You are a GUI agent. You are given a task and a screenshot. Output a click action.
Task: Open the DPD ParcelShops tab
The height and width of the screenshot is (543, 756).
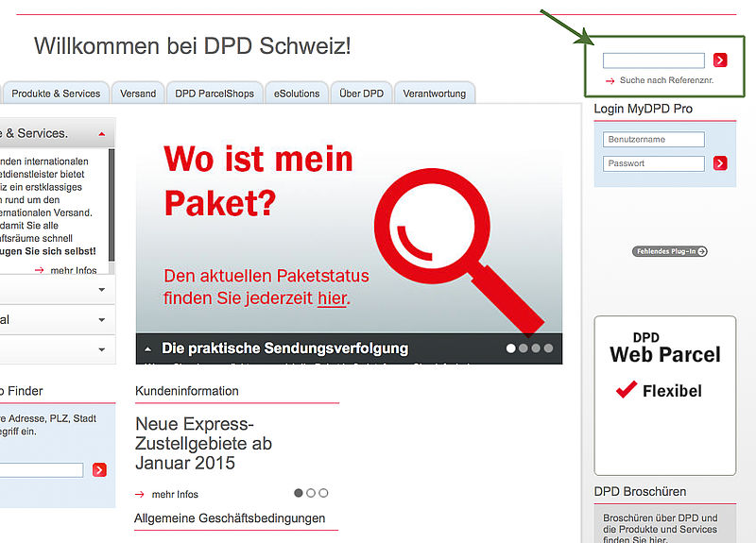point(215,93)
